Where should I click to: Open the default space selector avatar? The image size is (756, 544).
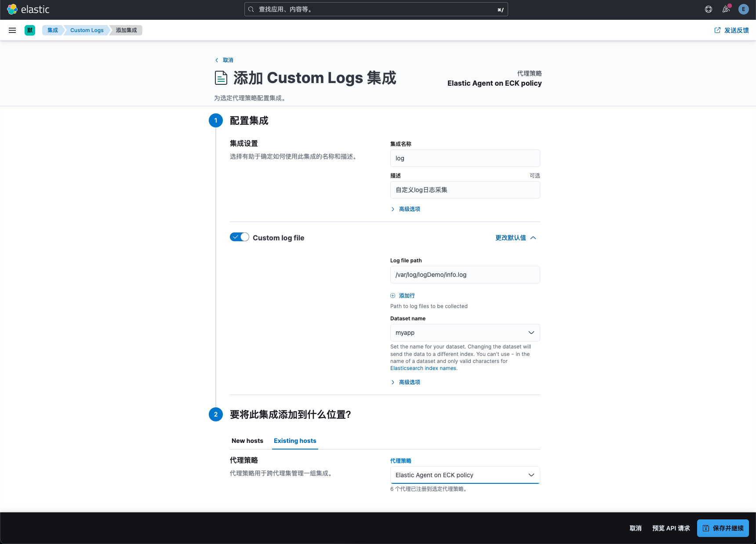click(x=30, y=30)
